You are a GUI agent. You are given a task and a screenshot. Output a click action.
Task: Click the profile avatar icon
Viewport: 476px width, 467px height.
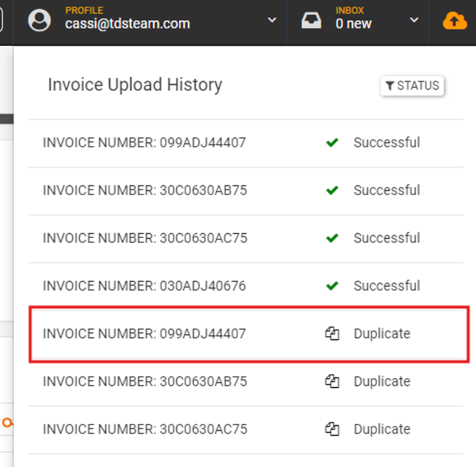39,20
